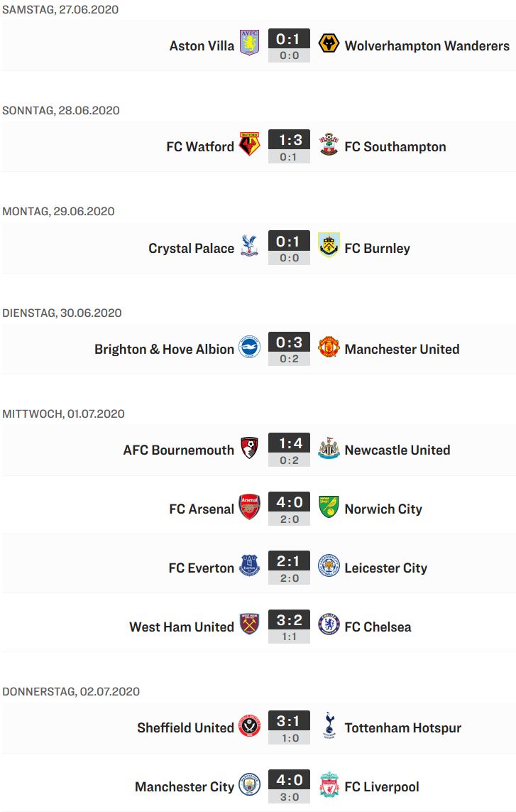Open the 3:2 West Ham vs Chelsea result
Screen dimensions: 516x812
point(289,620)
